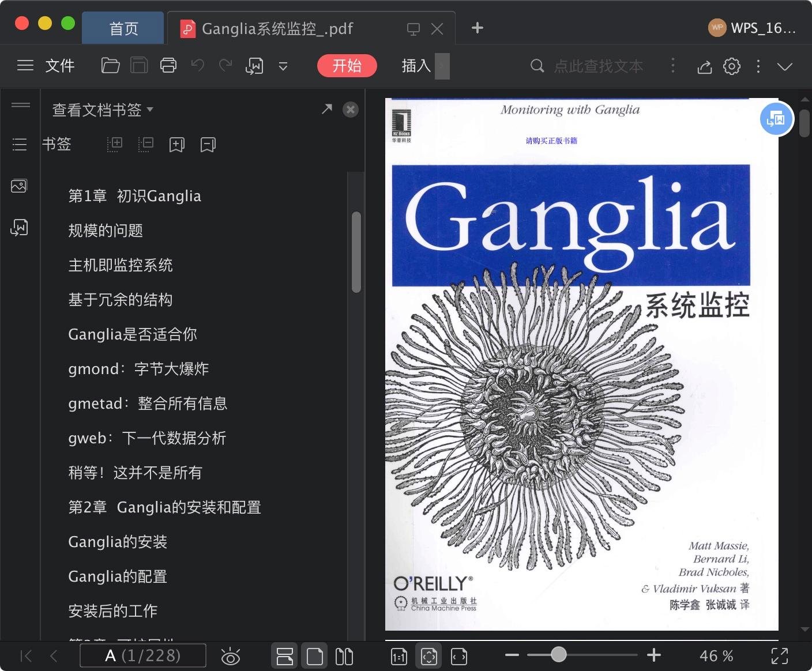812x671 pixels.
Task: Click the remove bookmark icon
Action: [x=208, y=145]
